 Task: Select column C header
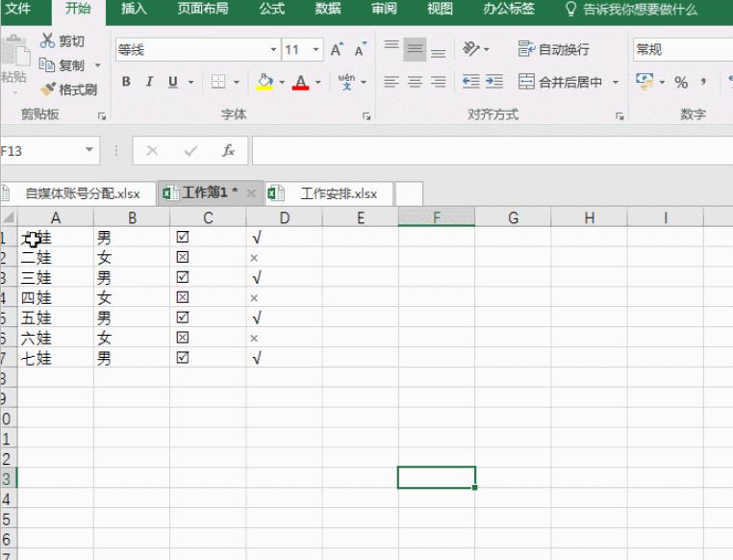point(208,217)
